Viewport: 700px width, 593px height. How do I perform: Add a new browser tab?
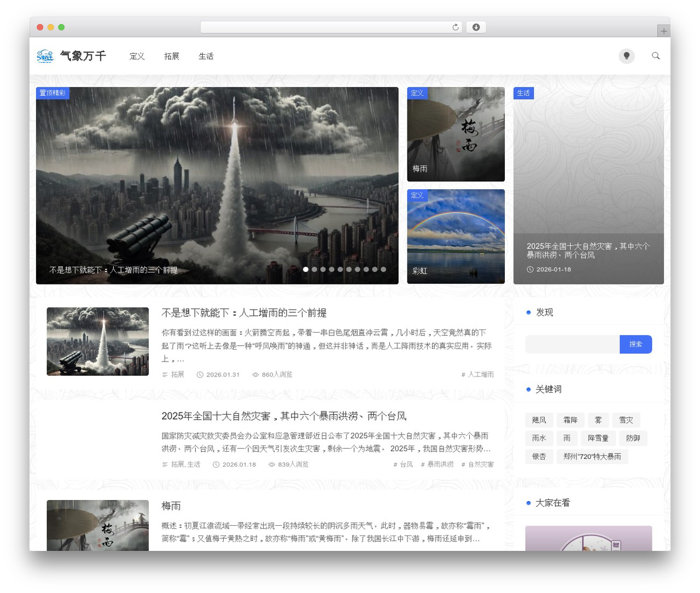[x=664, y=31]
